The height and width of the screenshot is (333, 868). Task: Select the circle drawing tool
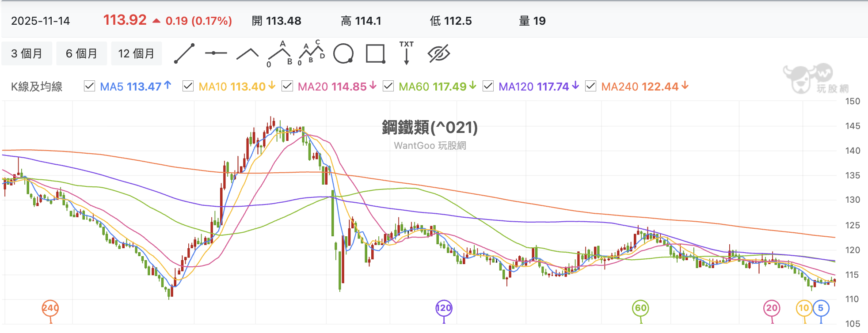pos(343,54)
